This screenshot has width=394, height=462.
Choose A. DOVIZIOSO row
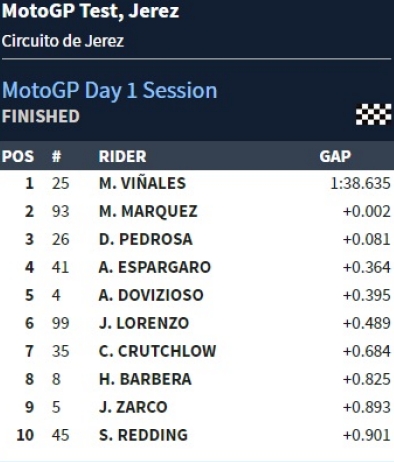(x=197, y=295)
